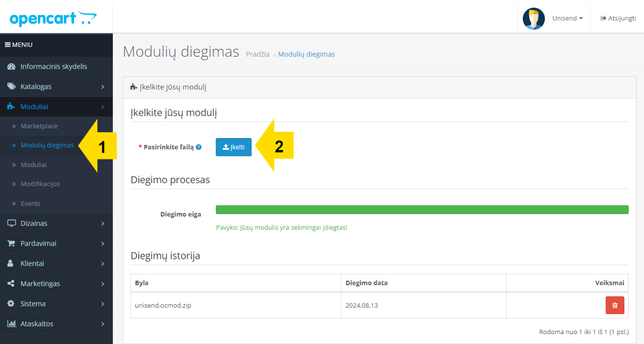Click the success message text
644x344 pixels.
[x=282, y=228]
